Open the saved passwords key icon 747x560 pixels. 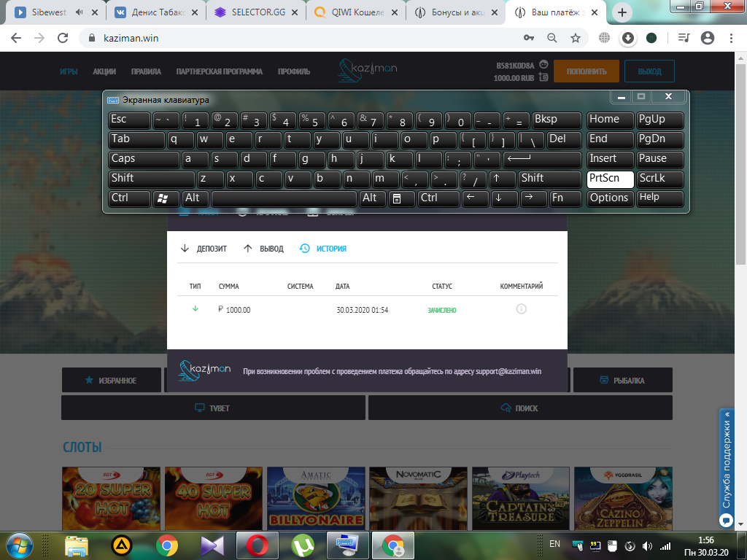528,38
